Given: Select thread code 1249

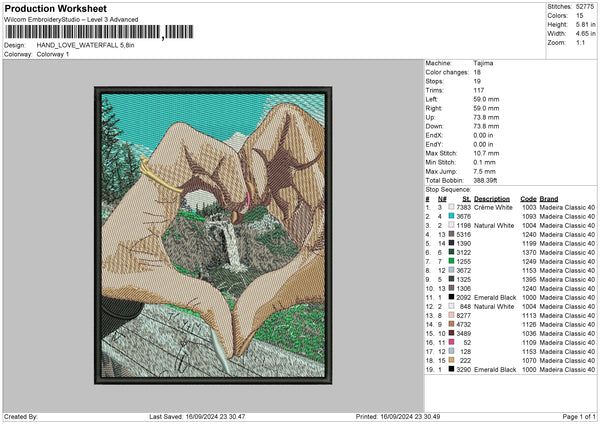Looking at the screenshot, I should 529,261.
